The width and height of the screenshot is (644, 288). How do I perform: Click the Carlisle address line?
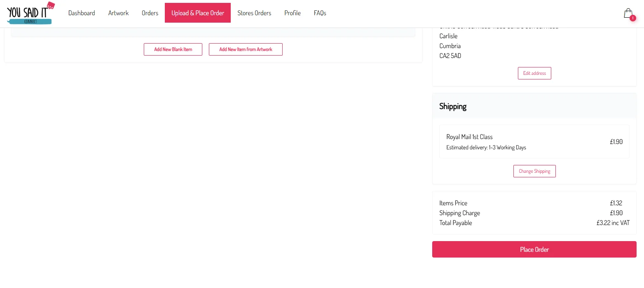coord(448,36)
